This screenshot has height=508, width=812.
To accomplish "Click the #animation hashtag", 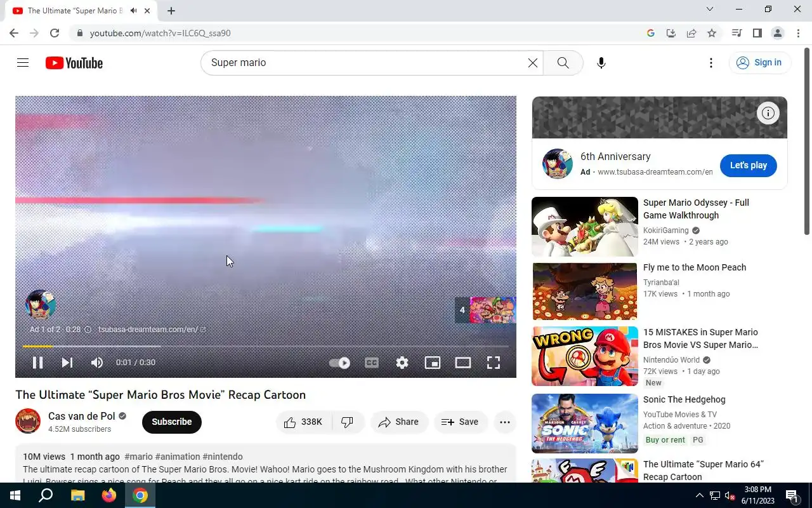I will pyautogui.click(x=178, y=457).
